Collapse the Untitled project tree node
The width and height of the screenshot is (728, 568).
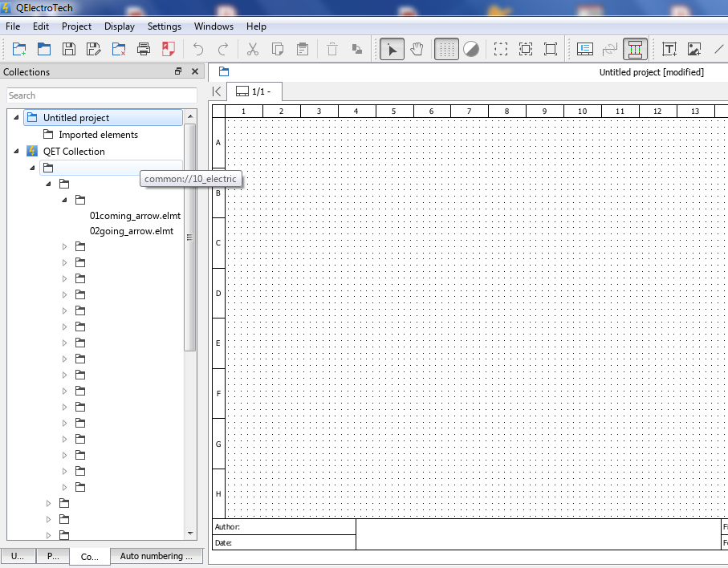[16, 118]
